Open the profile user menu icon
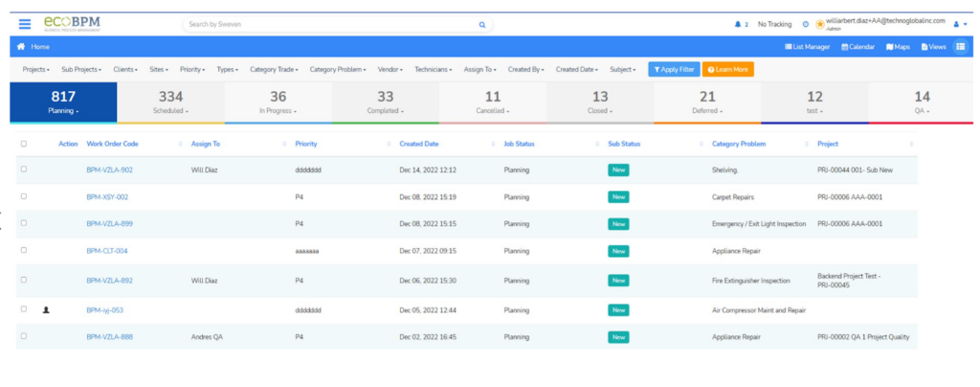Image resolution: width=980 pixels, height=387 pixels. coord(956,24)
